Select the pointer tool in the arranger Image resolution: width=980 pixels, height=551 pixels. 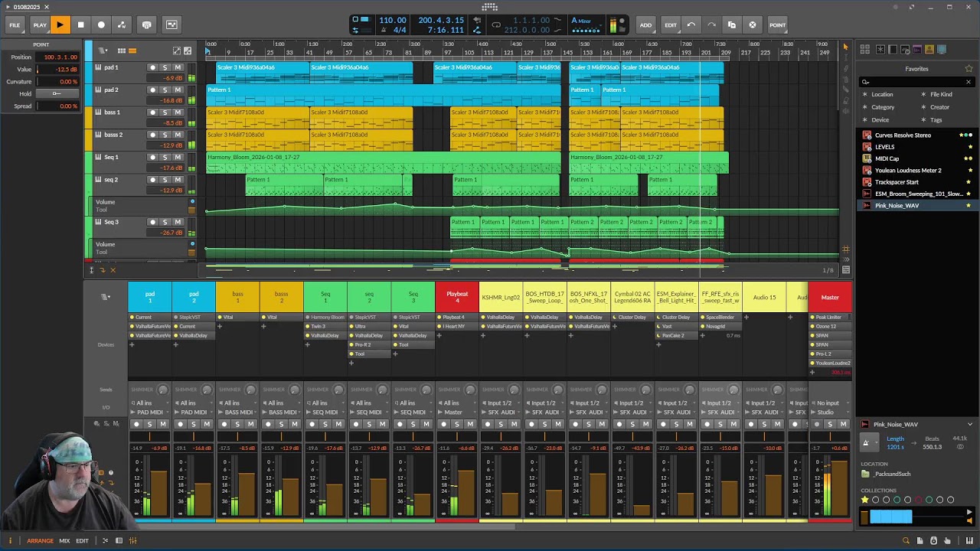[845, 47]
